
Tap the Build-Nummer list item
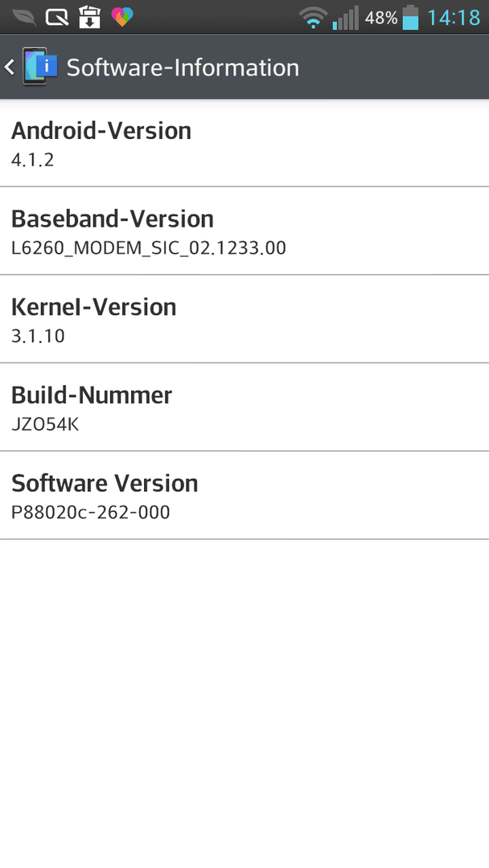pos(244,407)
